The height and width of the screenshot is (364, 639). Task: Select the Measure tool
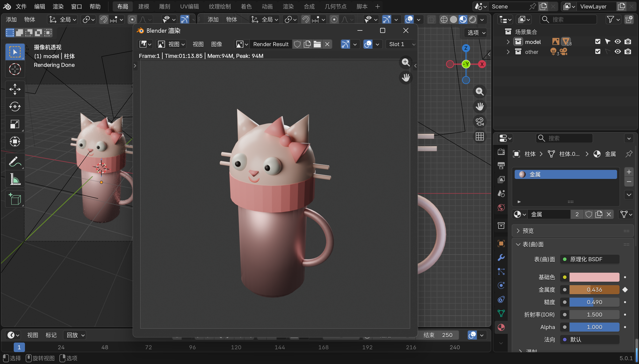pyautogui.click(x=15, y=179)
